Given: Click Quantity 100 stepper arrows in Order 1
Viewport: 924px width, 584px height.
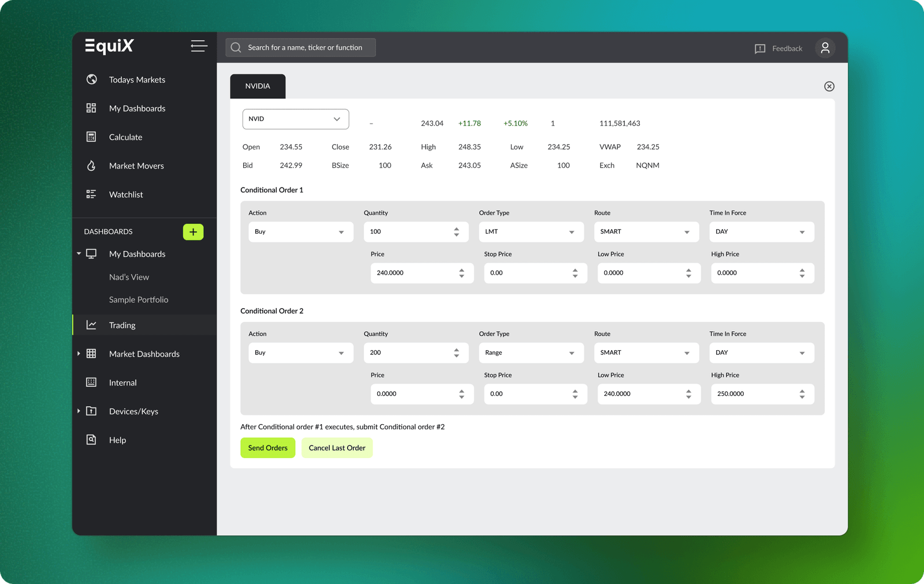Looking at the screenshot, I should pyautogui.click(x=456, y=232).
